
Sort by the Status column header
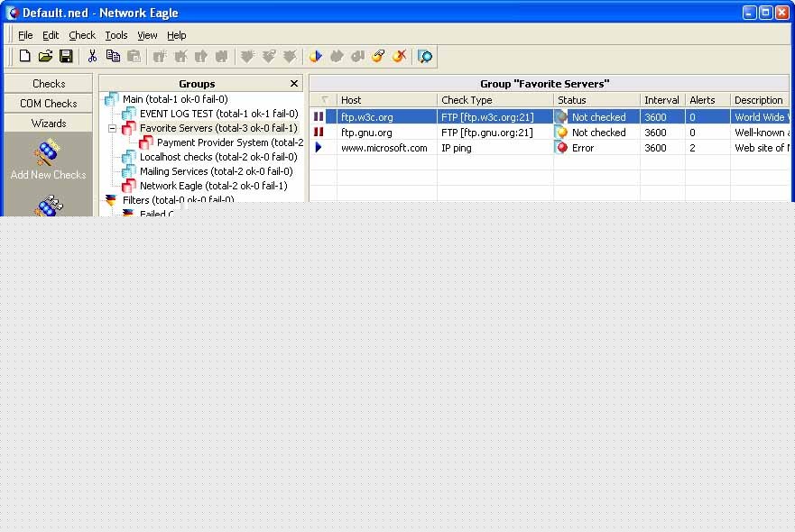(x=596, y=100)
